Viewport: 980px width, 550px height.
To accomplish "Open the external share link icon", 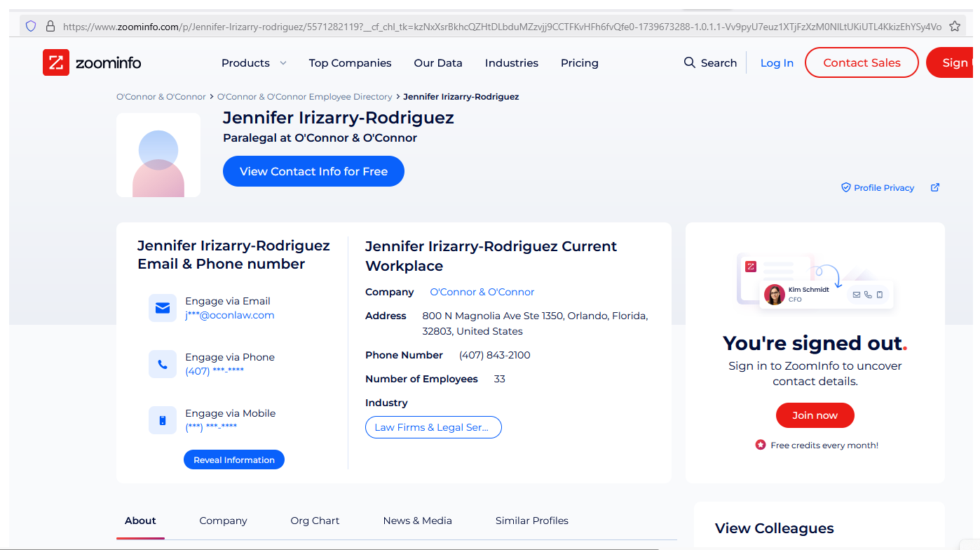I will pos(934,187).
